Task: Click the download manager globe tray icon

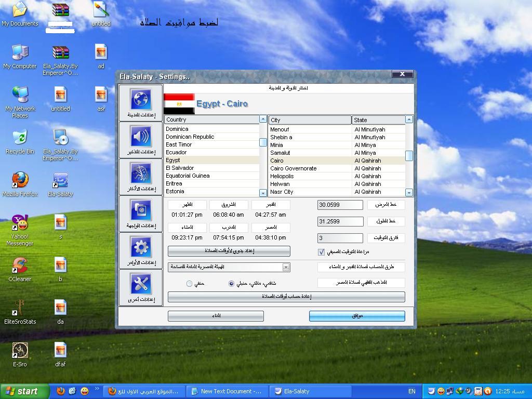Action: pos(459,391)
